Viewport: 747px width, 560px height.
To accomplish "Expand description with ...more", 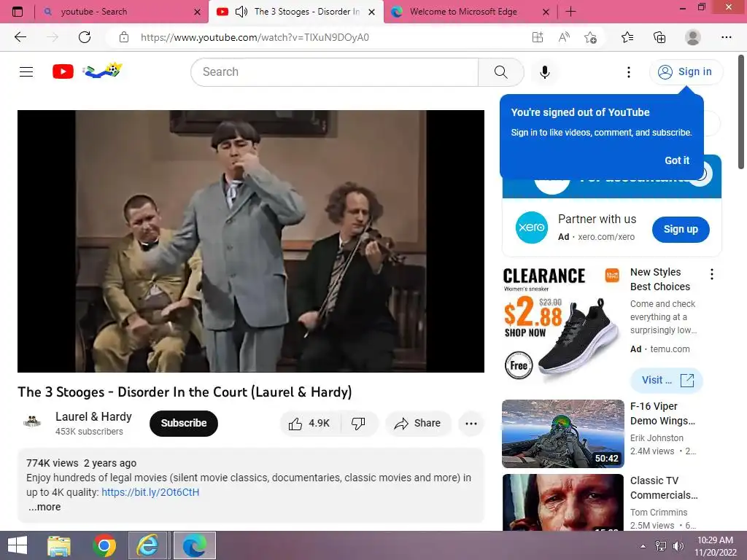I will (44, 507).
